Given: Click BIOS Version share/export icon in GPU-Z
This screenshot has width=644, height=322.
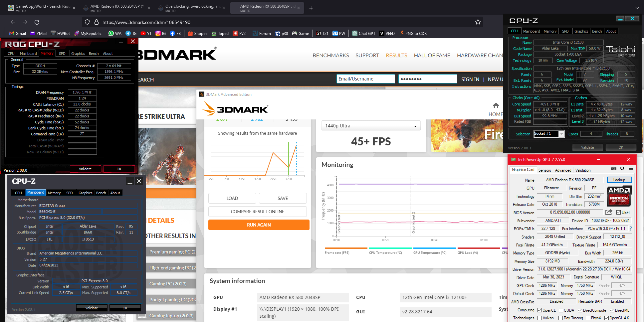Looking at the screenshot, I should (x=609, y=212).
